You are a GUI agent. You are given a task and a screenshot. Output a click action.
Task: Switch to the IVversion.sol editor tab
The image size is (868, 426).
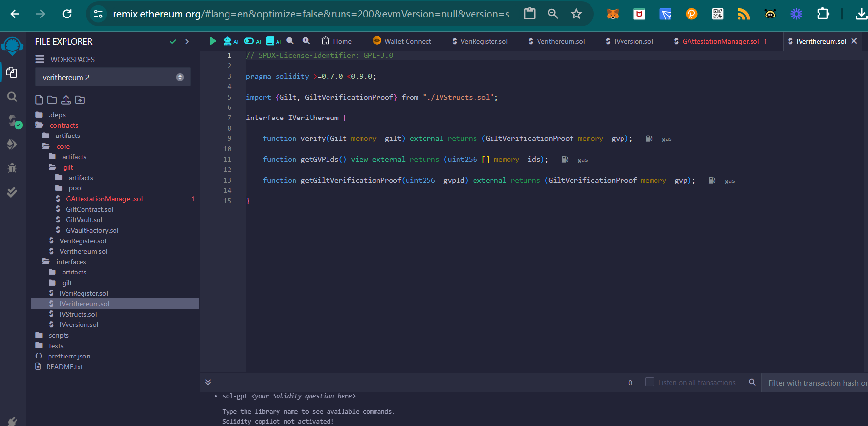[629, 41]
